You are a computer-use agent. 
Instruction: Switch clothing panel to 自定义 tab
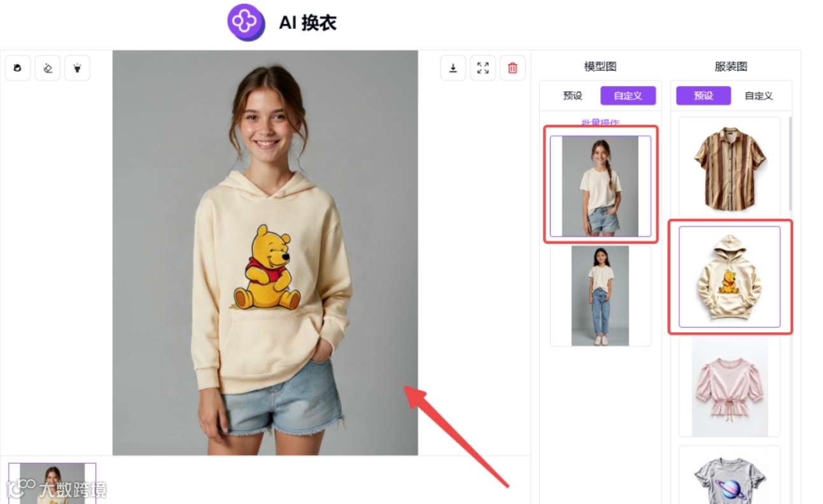(x=759, y=95)
